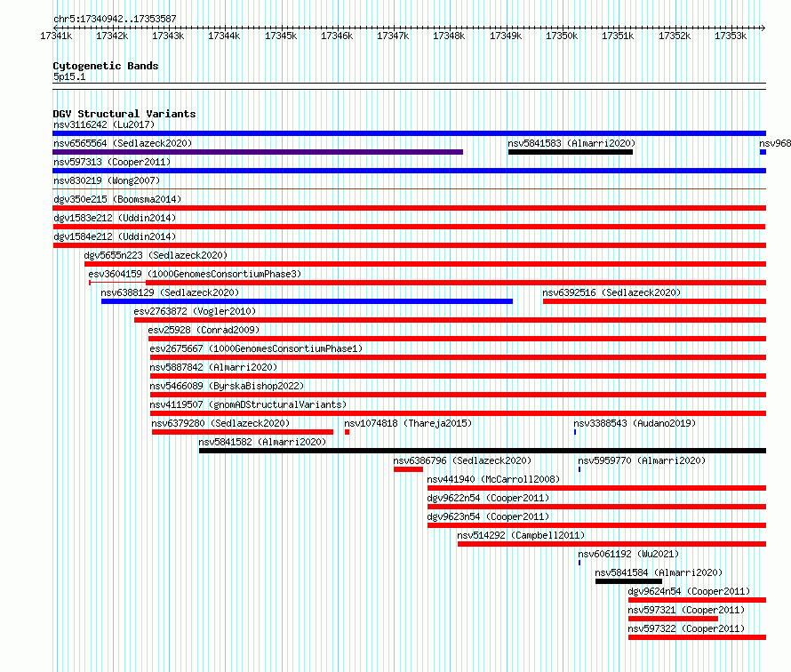The image size is (791, 672).
Task: Open dgv9623n54 (Cooper2011) entry
Action: pyautogui.click(x=488, y=516)
